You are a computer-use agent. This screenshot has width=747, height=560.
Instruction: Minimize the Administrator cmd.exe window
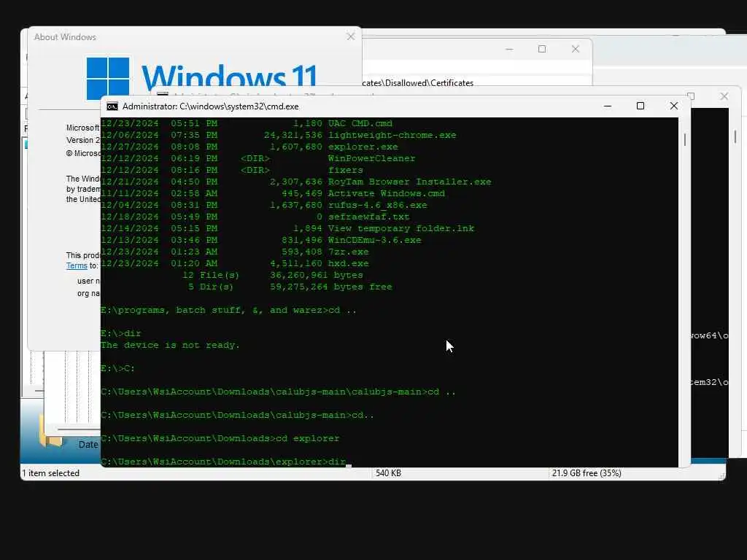point(608,106)
